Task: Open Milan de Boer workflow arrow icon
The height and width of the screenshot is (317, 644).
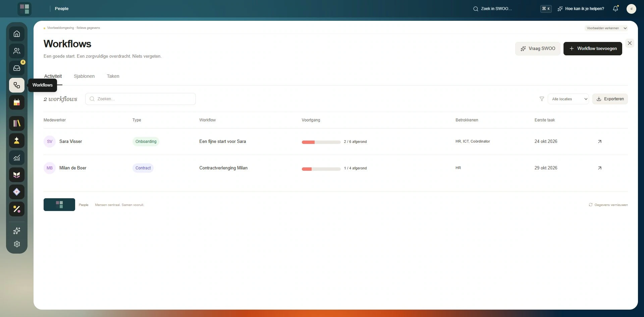Action: click(x=600, y=168)
